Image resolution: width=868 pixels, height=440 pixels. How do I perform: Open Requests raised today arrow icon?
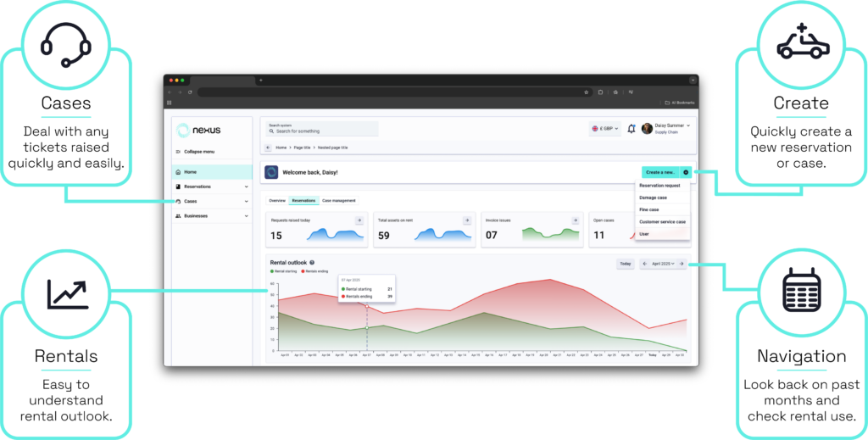[x=359, y=220]
